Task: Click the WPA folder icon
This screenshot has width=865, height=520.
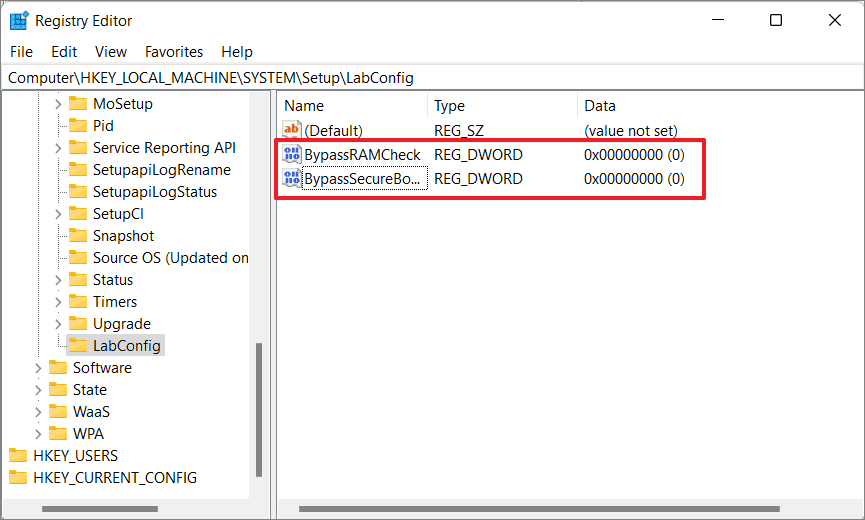Action: pos(58,434)
